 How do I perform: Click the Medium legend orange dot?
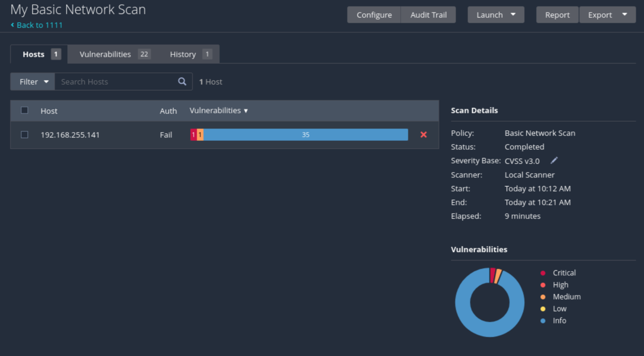(543, 297)
